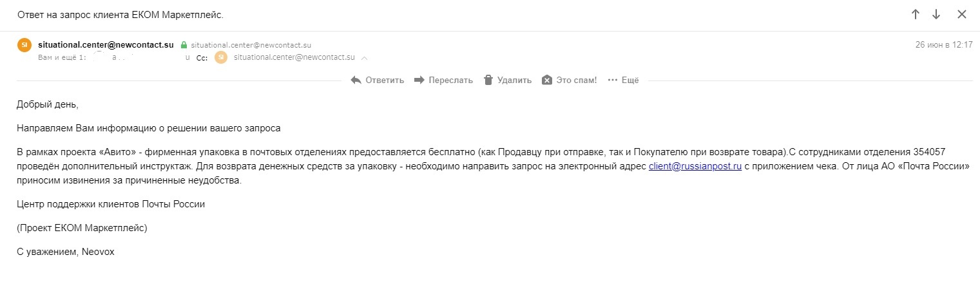980x282 pixels.
Task: Click the Cc address situational.center@newcontact.su
Action: pos(294,57)
